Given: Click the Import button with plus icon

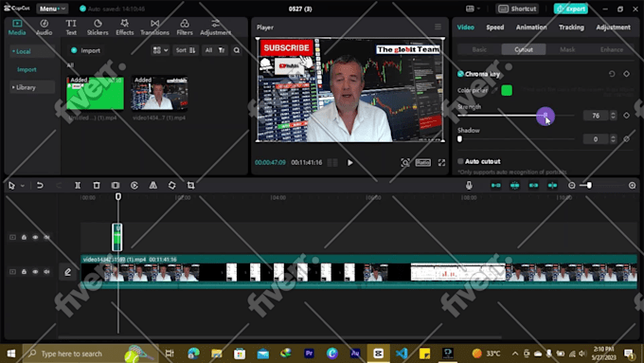Looking at the screenshot, I should pyautogui.click(x=85, y=50).
